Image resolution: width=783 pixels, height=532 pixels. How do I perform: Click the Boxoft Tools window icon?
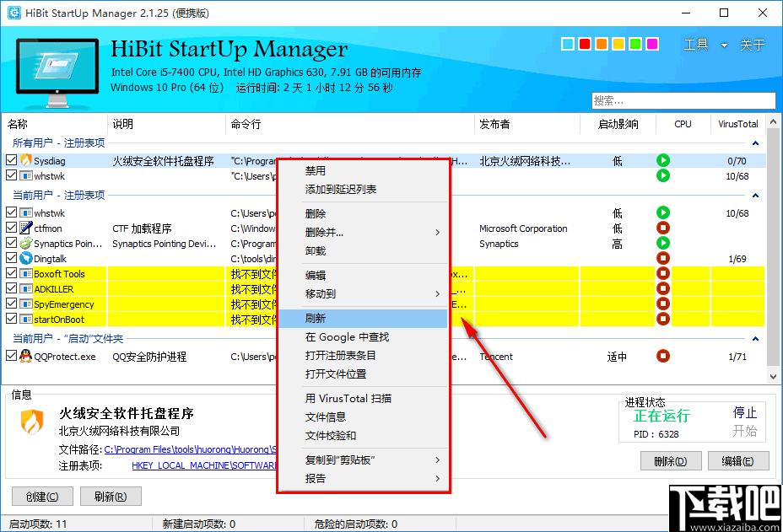(x=26, y=273)
